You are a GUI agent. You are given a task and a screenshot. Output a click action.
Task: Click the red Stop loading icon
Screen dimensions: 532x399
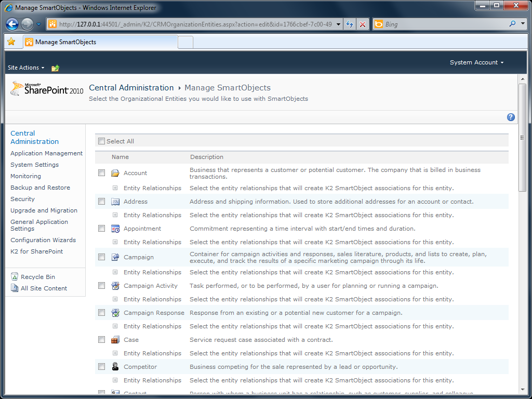(363, 24)
